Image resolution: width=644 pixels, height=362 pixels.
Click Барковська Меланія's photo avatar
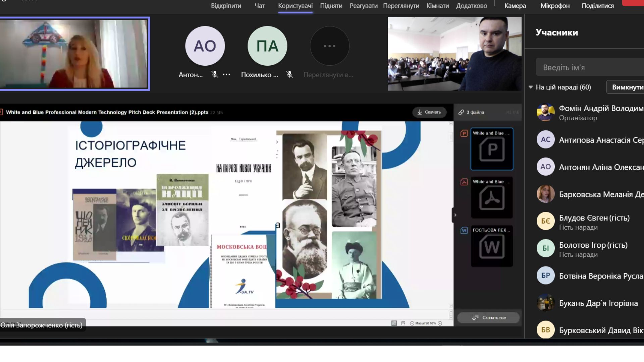pyautogui.click(x=545, y=194)
